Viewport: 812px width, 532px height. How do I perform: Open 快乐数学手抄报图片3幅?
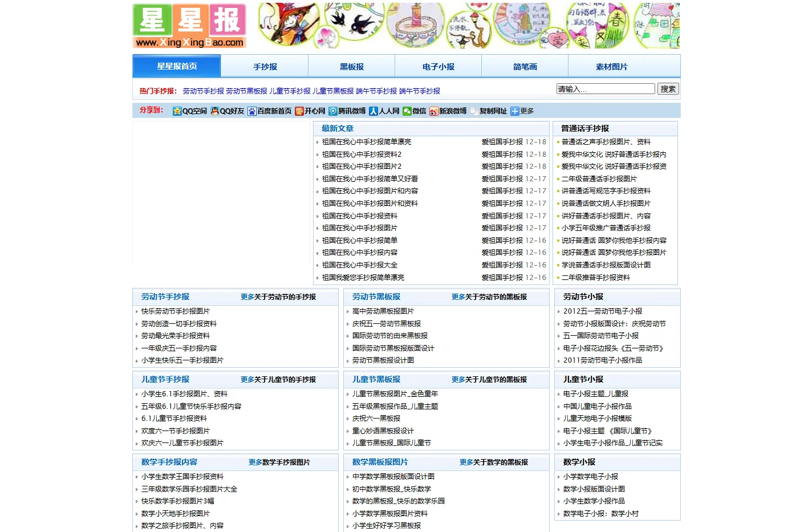point(178,501)
